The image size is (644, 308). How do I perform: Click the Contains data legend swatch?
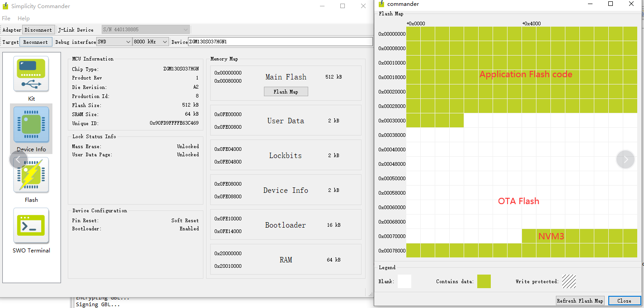pos(484,281)
